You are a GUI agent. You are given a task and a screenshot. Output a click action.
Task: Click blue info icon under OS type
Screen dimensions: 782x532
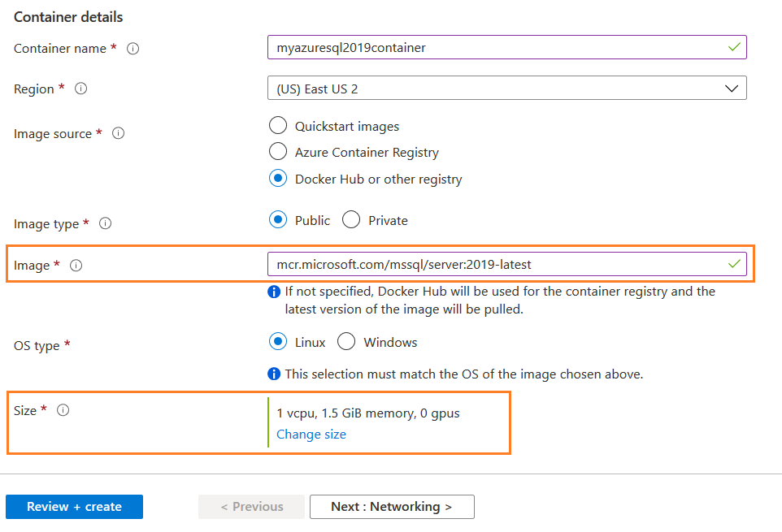tap(274, 374)
